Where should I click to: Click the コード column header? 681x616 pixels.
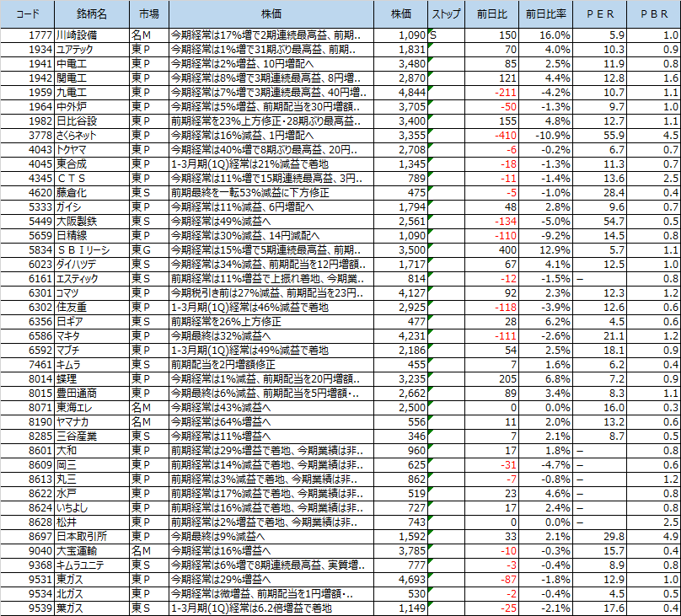coord(27,13)
